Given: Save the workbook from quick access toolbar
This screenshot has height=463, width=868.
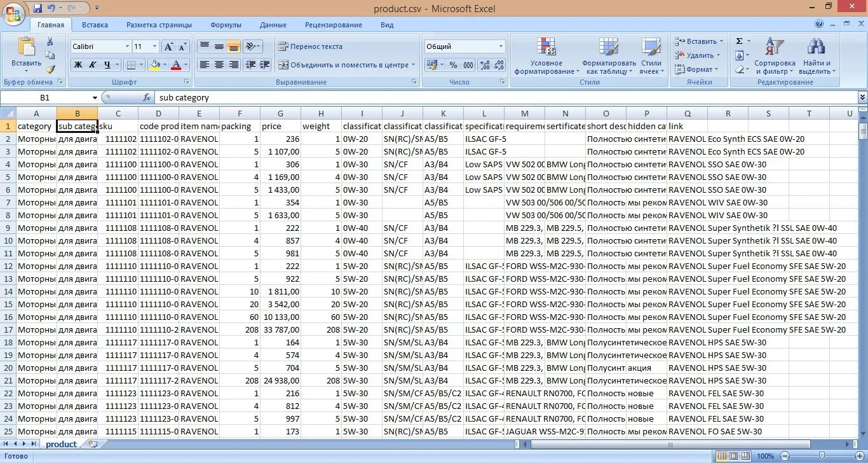Looking at the screenshot, I should tap(37, 8).
